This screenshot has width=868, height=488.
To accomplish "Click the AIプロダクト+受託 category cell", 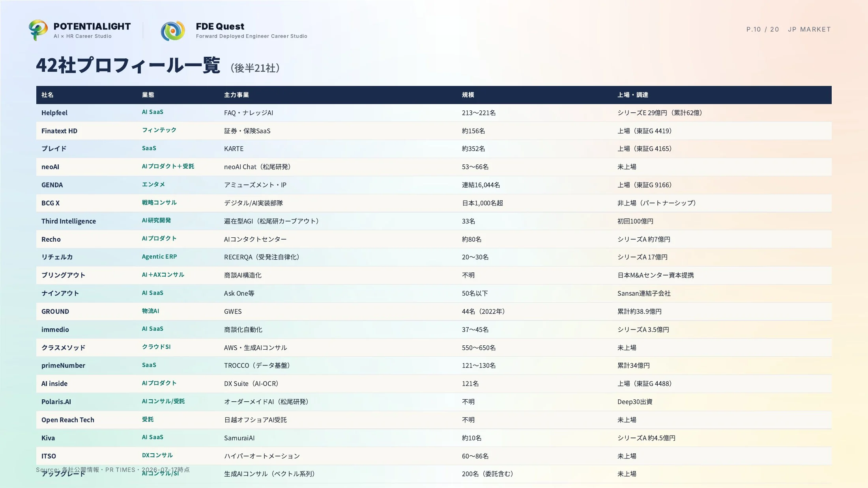I will (168, 166).
